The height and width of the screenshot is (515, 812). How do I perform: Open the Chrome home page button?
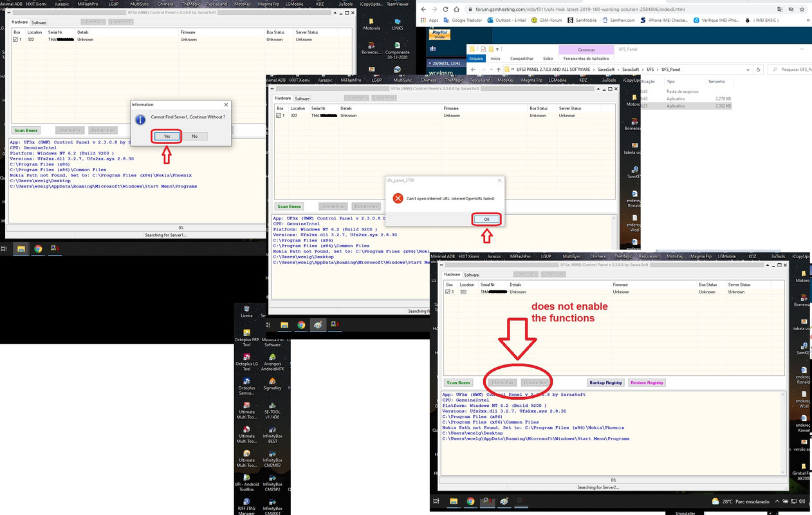pyautogui.click(x=456, y=10)
